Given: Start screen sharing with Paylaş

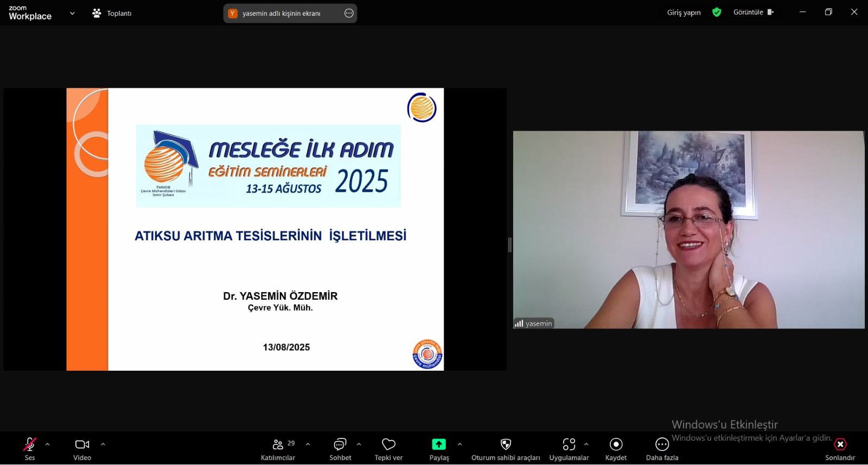Looking at the screenshot, I should coord(438,445).
